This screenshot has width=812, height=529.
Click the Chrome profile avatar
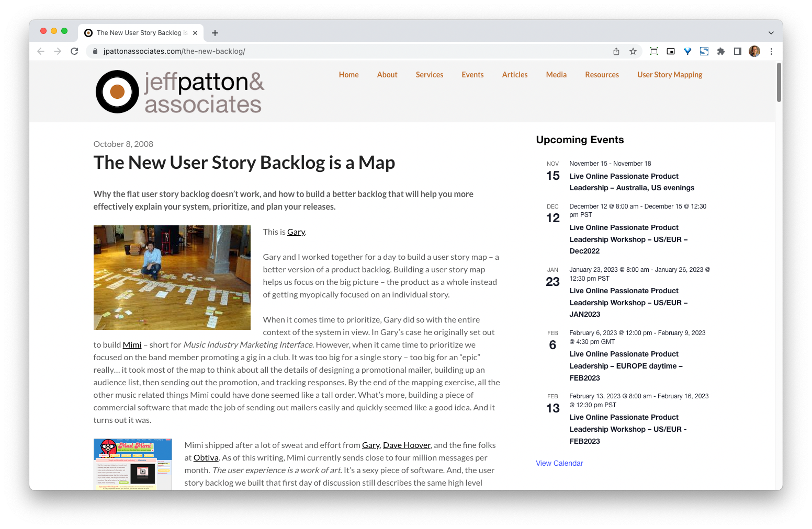(x=754, y=51)
